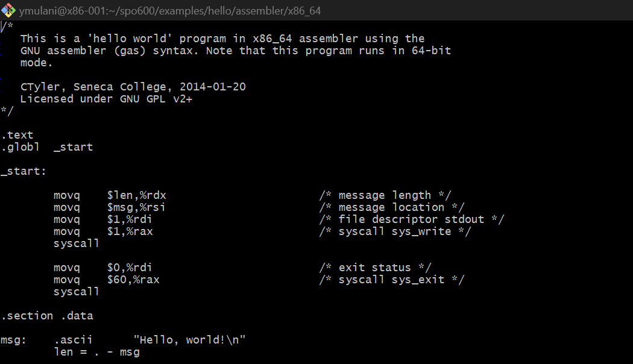
Task: Click the Seneca College author line
Action: click(x=133, y=87)
